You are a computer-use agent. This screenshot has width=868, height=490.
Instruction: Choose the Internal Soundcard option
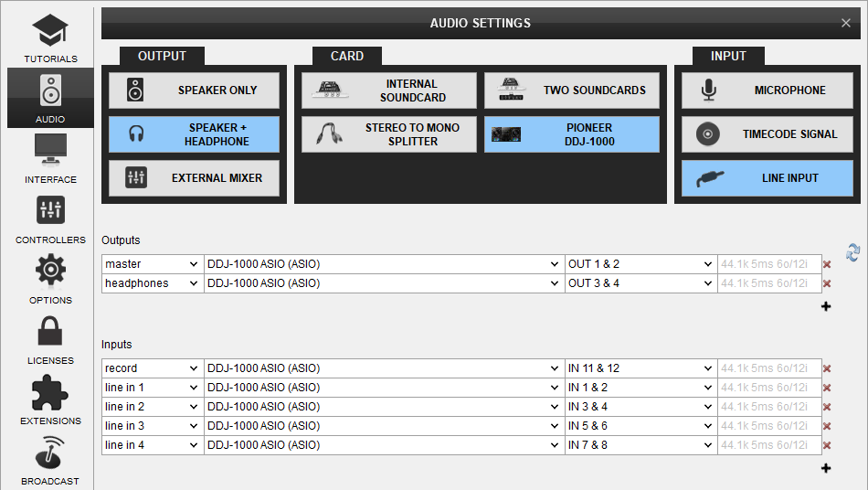point(389,91)
